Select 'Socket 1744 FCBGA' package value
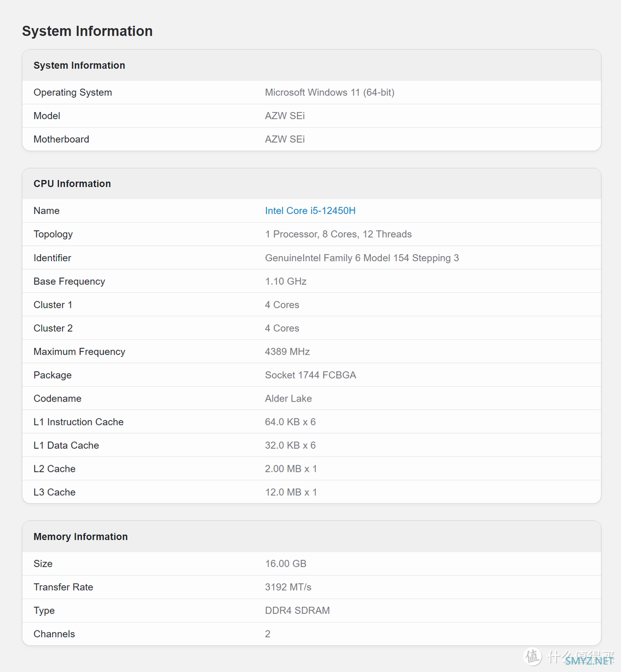 pos(310,376)
